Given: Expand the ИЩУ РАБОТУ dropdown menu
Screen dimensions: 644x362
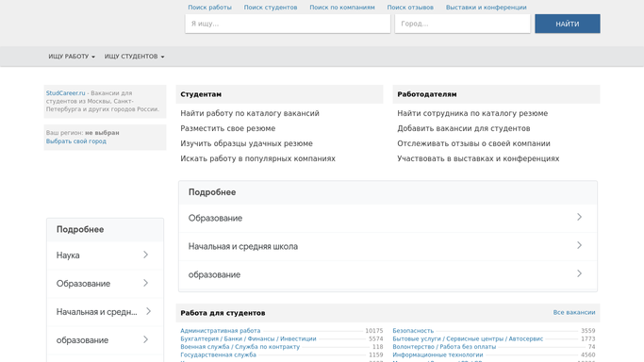Looking at the screenshot, I should 72,57.
